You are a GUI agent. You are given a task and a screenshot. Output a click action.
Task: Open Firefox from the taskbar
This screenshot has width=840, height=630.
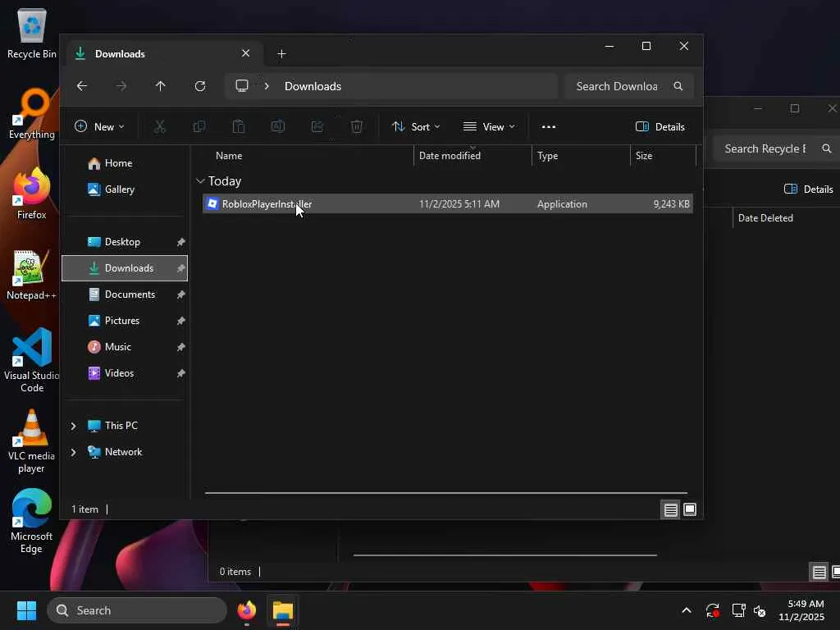pos(247,610)
